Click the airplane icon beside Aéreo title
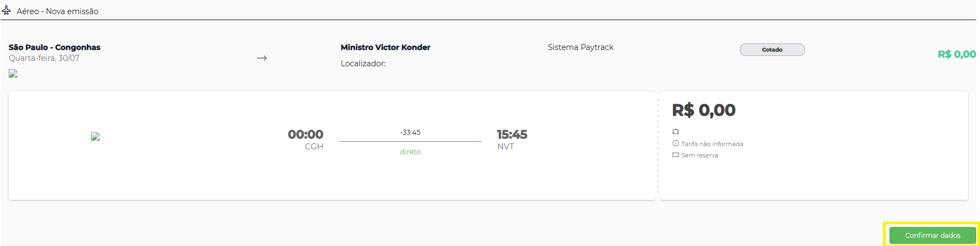Image resolution: width=980 pixels, height=246 pixels. tap(7, 10)
